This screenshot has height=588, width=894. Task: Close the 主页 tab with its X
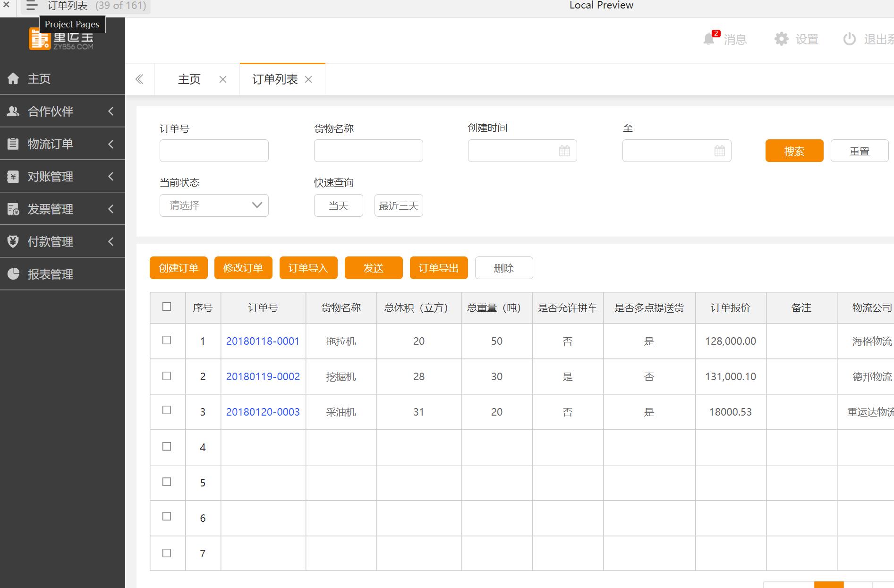pyautogui.click(x=223, y=79)
